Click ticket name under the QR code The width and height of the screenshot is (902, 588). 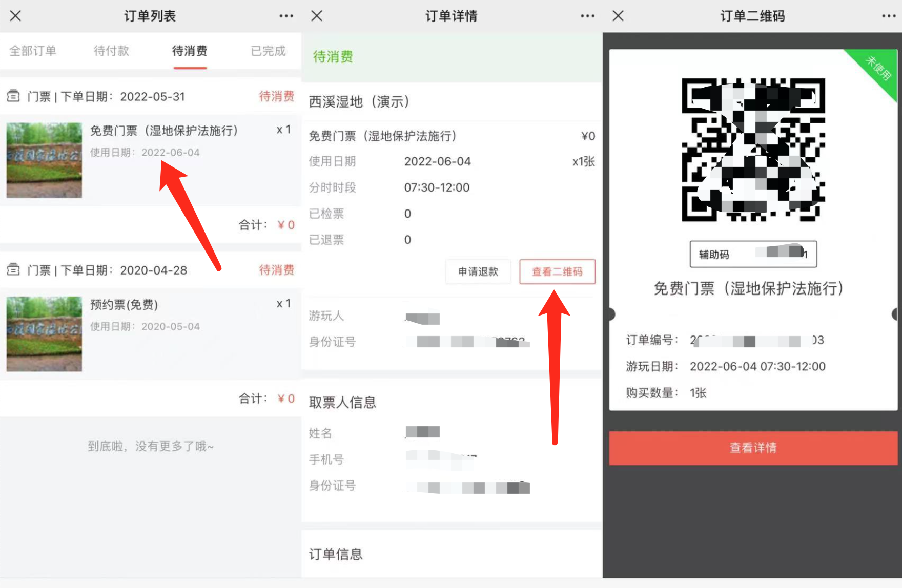[x=748, y=288]
